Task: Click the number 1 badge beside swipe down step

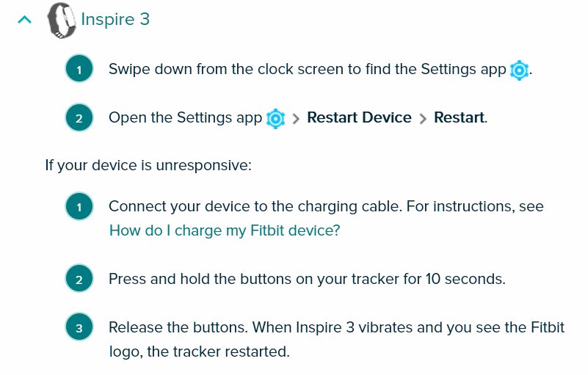Action: tap(79, 70)
